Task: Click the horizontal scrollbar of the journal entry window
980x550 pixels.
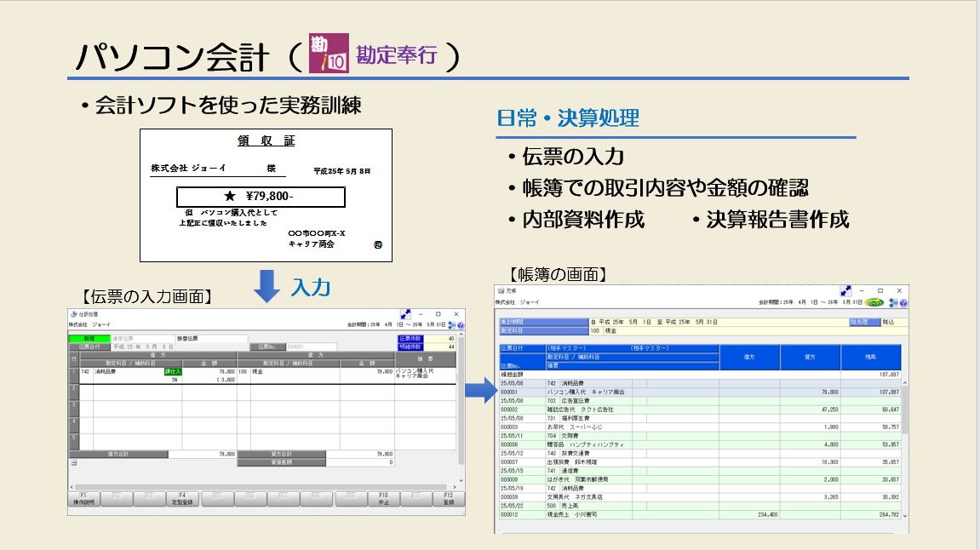Action: (262, 487)
